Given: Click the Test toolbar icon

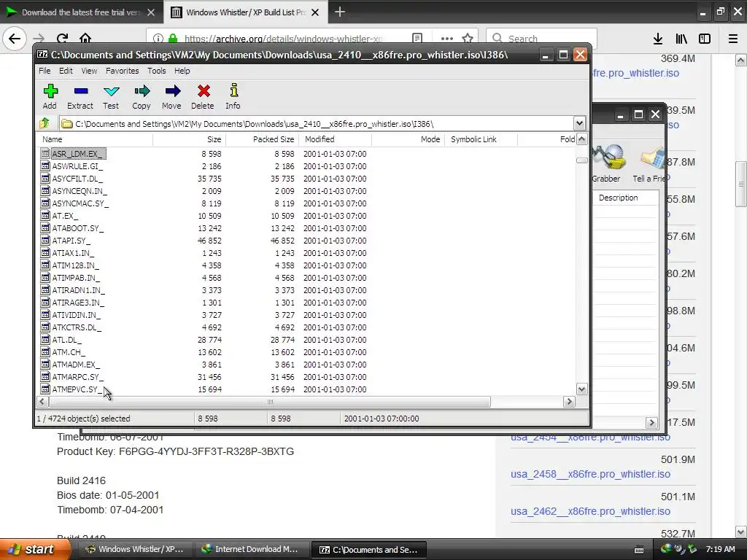Looking at the screenshot, I should pyautogui.click(x=111, y=97).
